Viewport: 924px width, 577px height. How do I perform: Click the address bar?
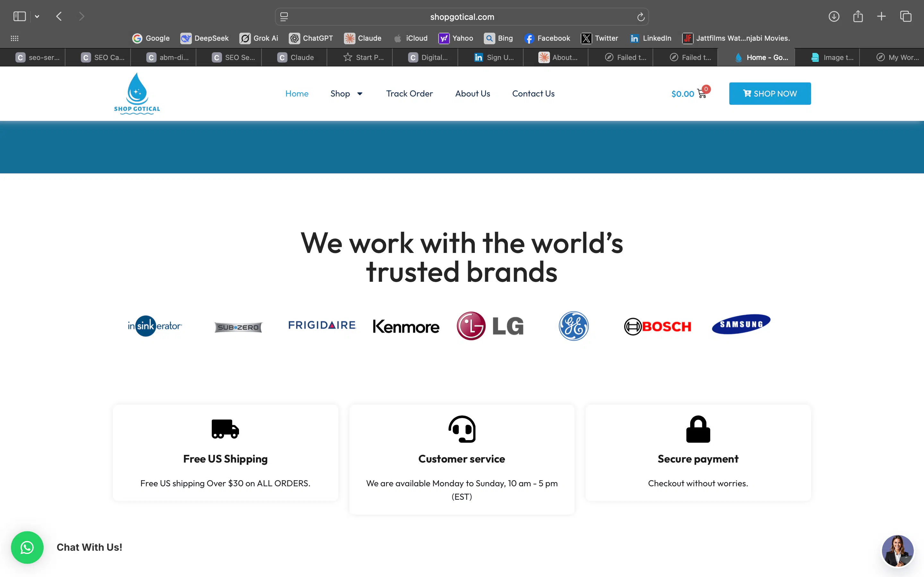[x=461, y=16]
